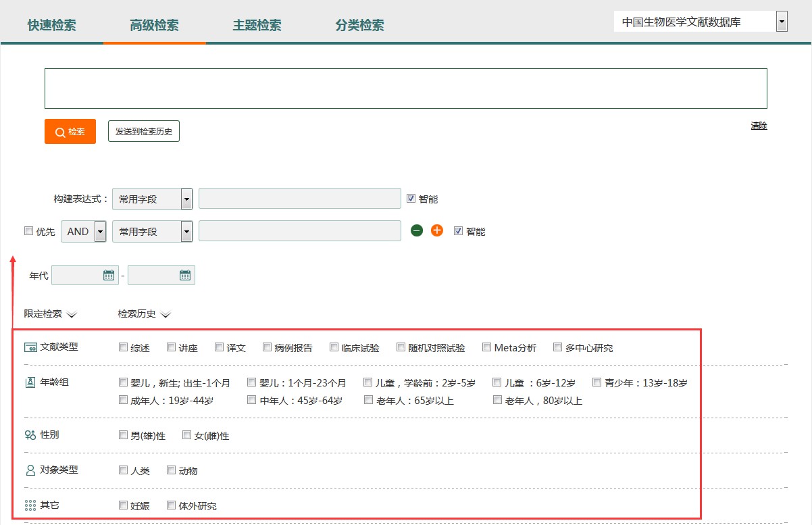812x525 pixels.
Task: Open the 中国生物医学文献数据库 database dropdown
Action: pyautogui.click(x=782, y=22)
